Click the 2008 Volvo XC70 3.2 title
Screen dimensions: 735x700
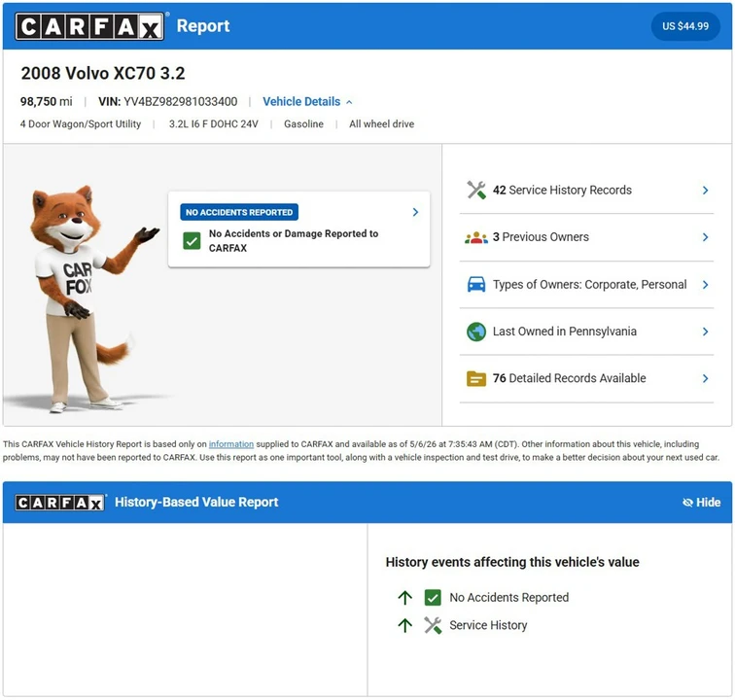(103, 73)
